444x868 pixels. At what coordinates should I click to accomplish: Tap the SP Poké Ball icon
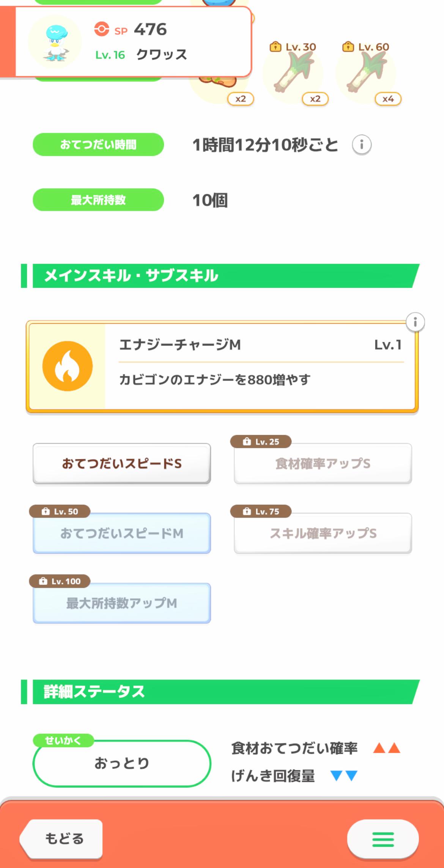pos(102,29)
